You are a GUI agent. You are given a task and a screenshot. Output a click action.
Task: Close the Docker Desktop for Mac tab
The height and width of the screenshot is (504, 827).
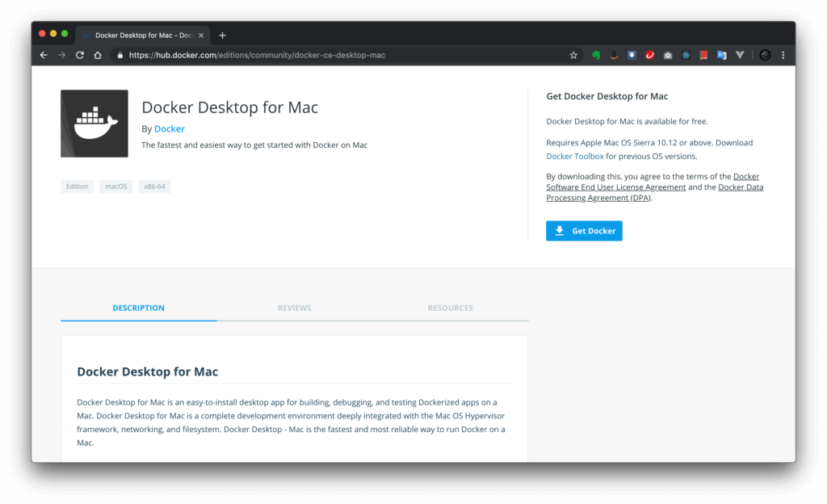(x=201, y=36)
